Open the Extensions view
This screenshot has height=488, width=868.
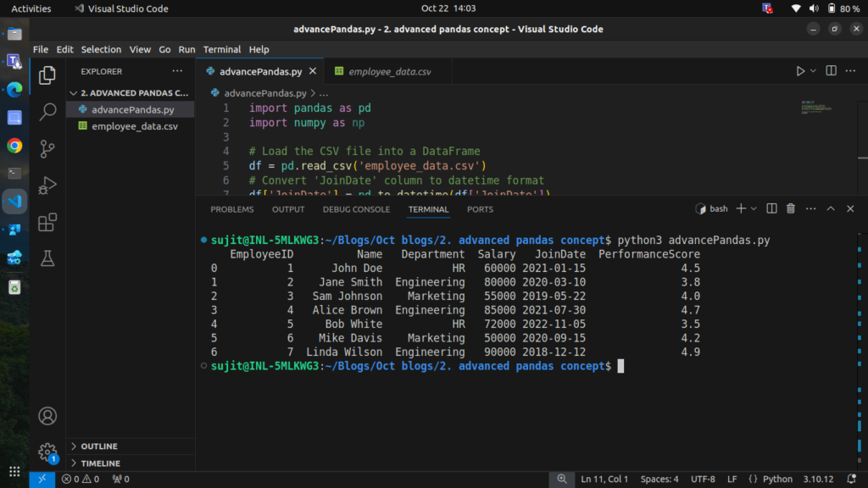click(48, 222)
